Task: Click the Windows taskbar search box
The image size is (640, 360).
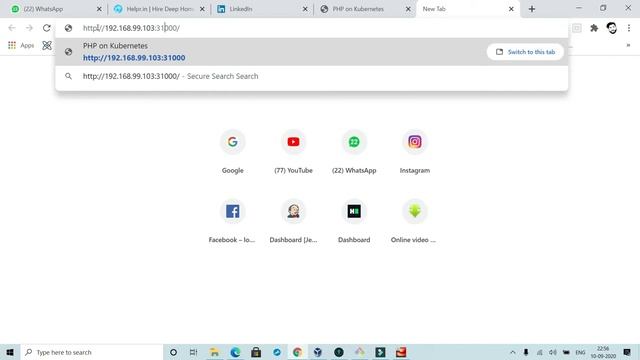Action: (92, 352)
